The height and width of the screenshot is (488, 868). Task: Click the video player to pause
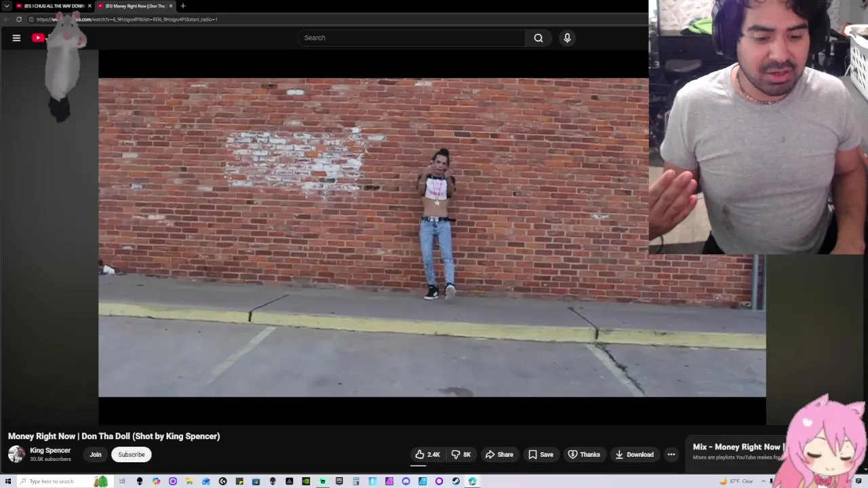[x=432, y=237]
